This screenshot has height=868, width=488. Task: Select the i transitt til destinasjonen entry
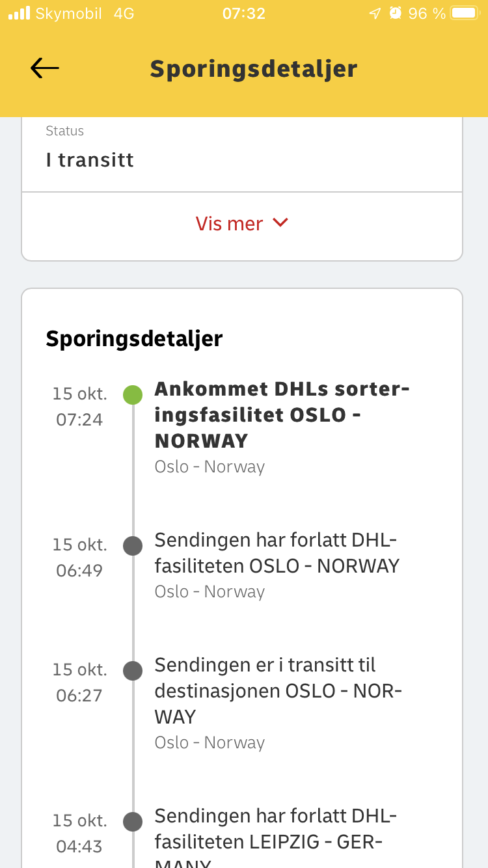coord(278,703)
